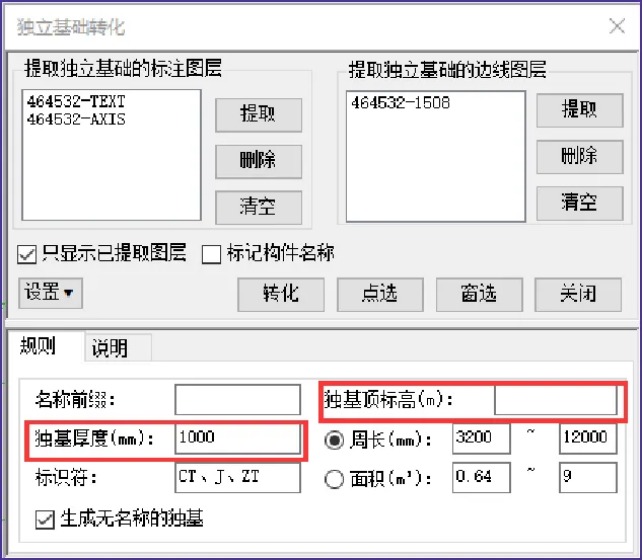
Task: Uncheck 生成无名称的独基 checkbox
Action: [44, 519]
